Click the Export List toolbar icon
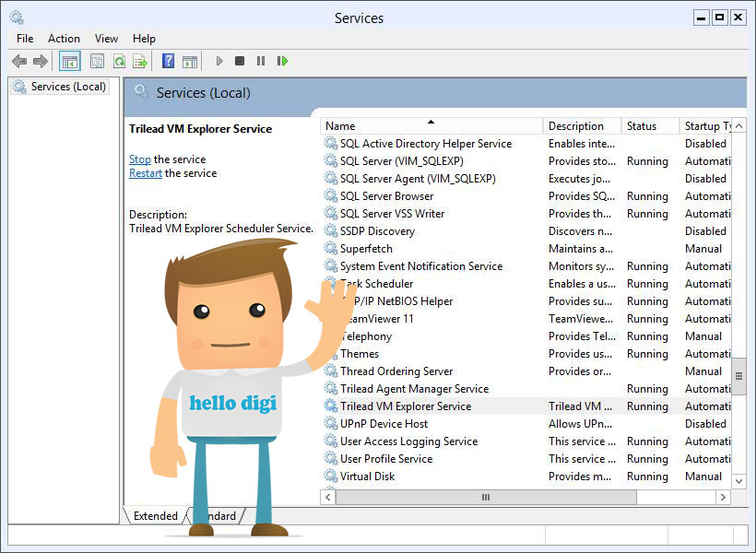756x553 pixels. coord(140,61)
